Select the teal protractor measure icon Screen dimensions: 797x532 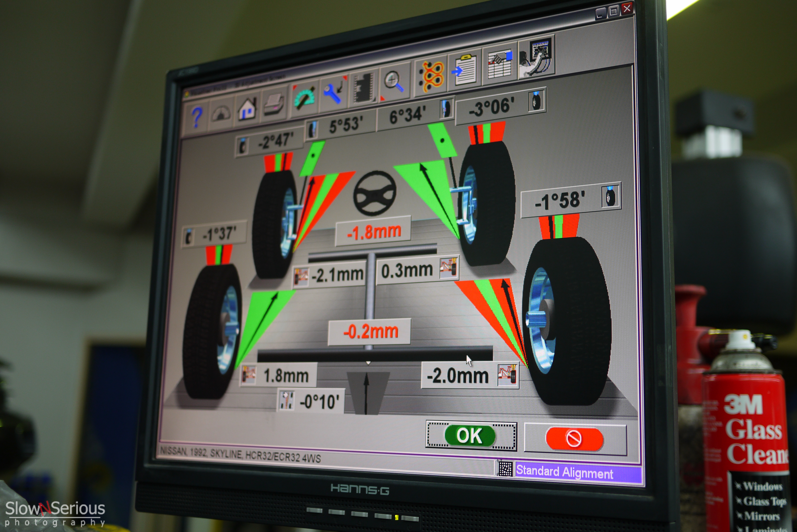coord(304,97)
